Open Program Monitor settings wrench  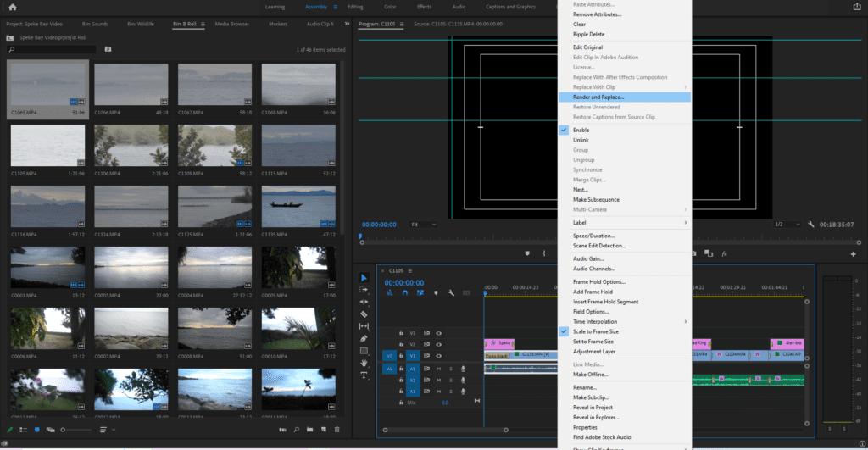click(x=811, y=225)
